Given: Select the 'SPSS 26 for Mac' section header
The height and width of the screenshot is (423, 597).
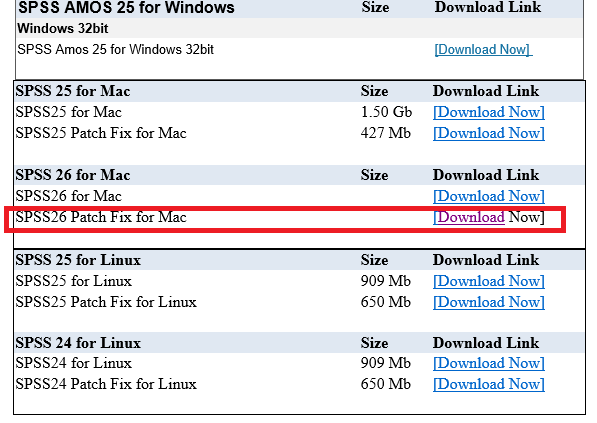Looking at the screenshot, I should (73, 175).
